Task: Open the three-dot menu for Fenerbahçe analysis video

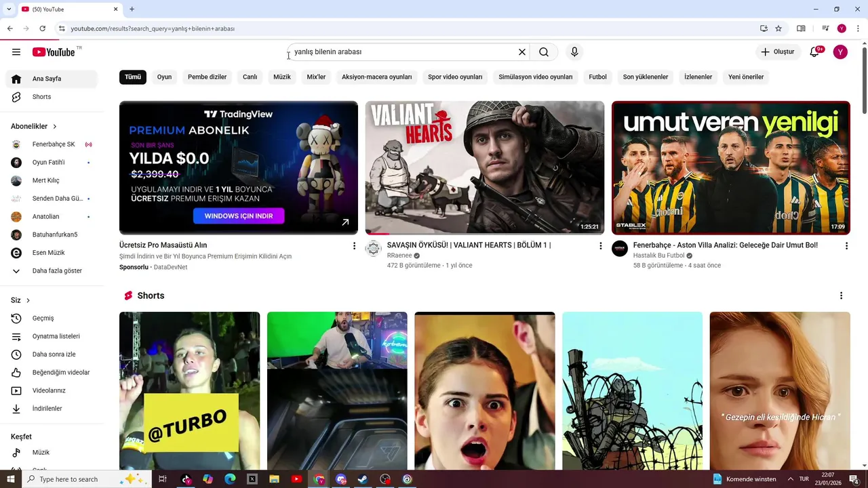Action: click(846, 246)
